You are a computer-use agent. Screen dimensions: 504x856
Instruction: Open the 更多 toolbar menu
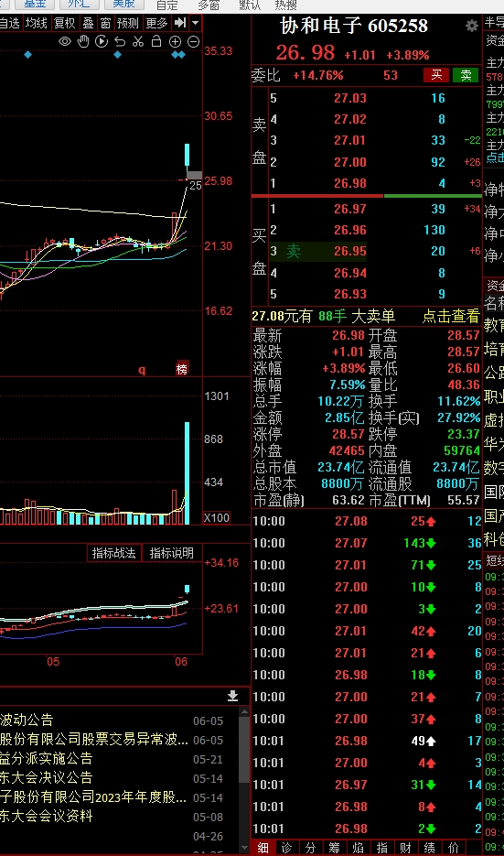[x=157, y=23]
